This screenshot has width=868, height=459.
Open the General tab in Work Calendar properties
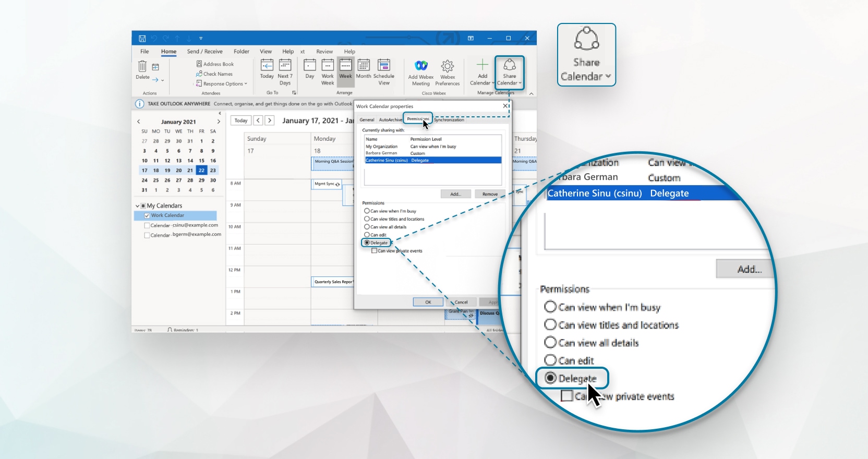[x=367, y=120]
